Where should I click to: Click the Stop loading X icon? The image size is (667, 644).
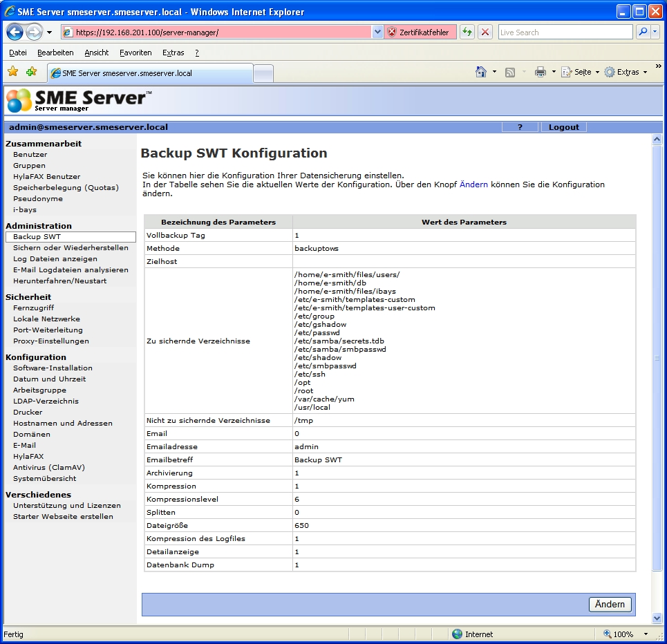pyautogui.click(x=485, y=32)
